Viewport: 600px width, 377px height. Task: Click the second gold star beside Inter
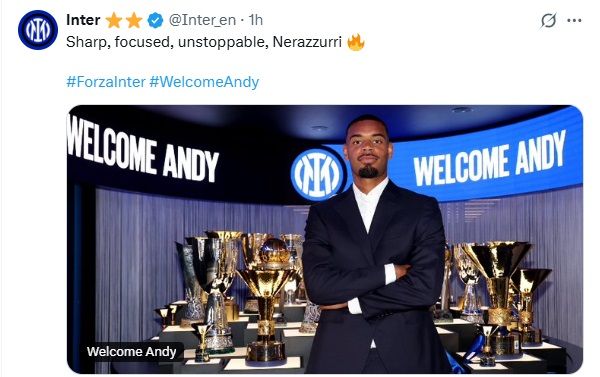pos(134,20)
